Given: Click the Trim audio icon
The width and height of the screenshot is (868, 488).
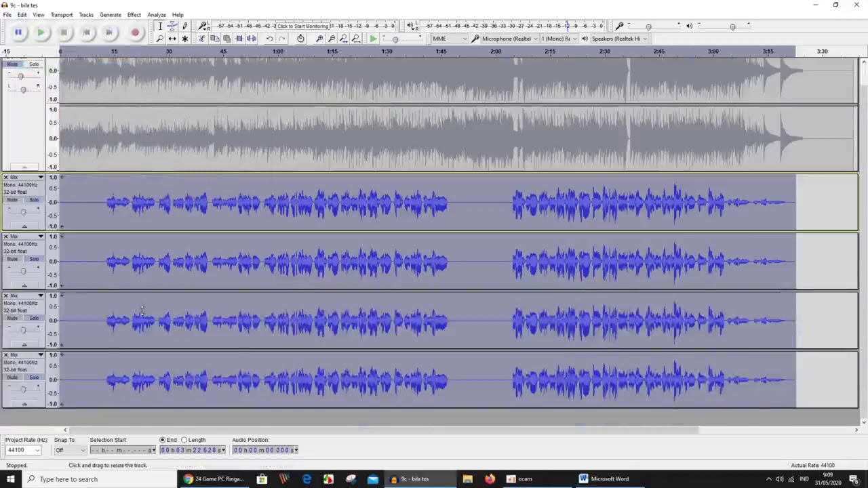Looking at the screenshot, I should (239, 39).
